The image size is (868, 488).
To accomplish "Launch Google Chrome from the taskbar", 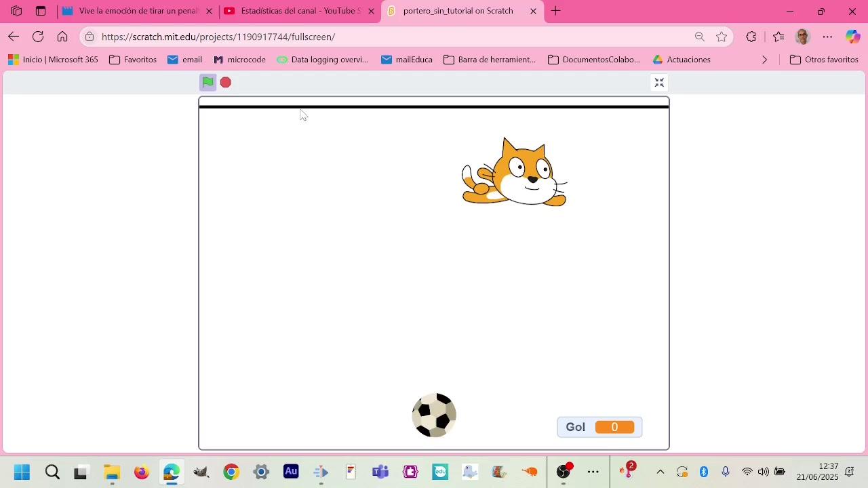I will click(231, 472).
